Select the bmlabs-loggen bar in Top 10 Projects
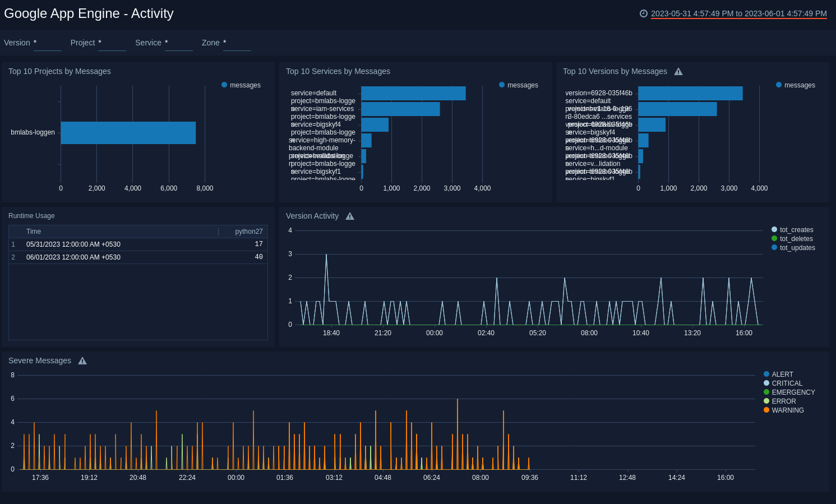 pos(128,132)
